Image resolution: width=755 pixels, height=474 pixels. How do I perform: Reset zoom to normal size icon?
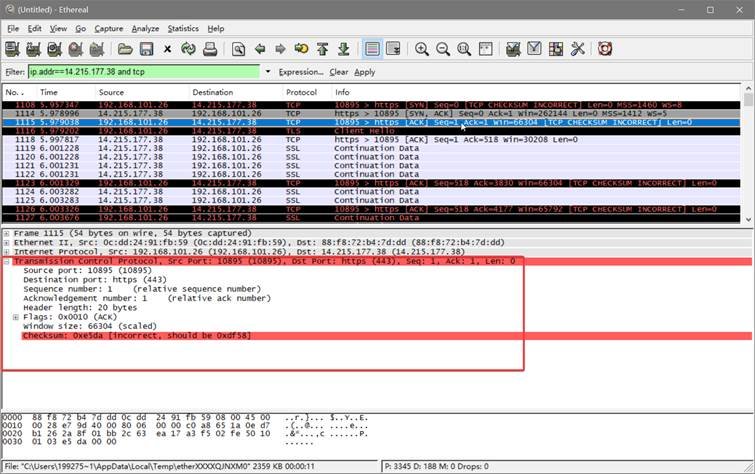tap(464, 49)
